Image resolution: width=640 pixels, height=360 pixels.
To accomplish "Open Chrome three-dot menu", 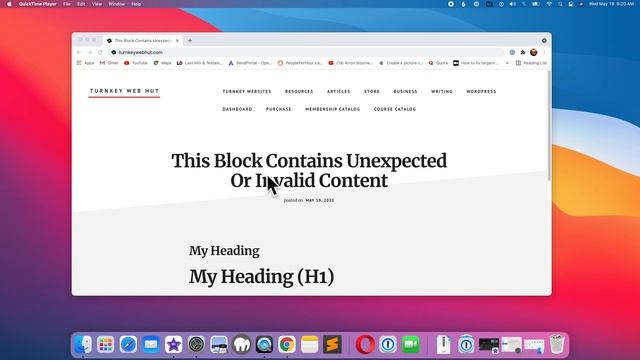I will tap(544, 52).
